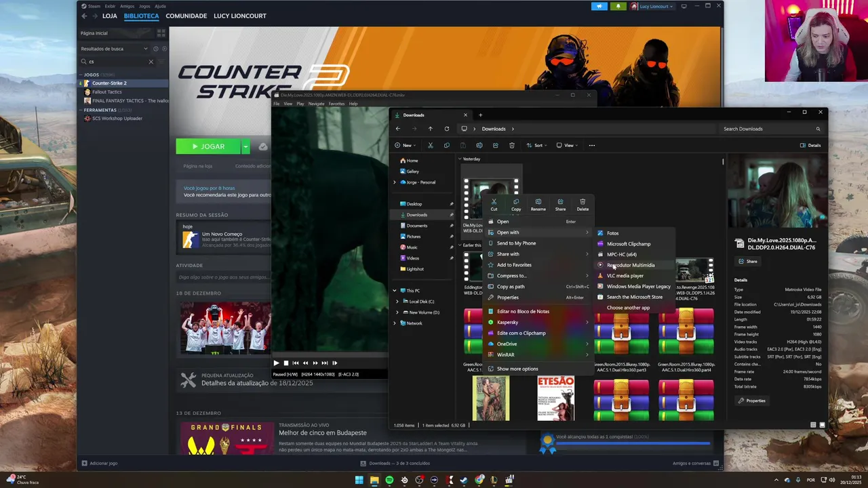The height and width of the screenshot is (488, 868).
Task: Open the New dropdown in Explorer toolbar
Action: [x=406, y=145]
